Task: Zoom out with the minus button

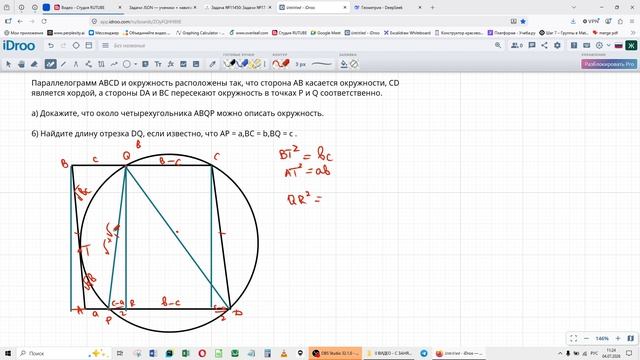Action: tap(587, 338)
